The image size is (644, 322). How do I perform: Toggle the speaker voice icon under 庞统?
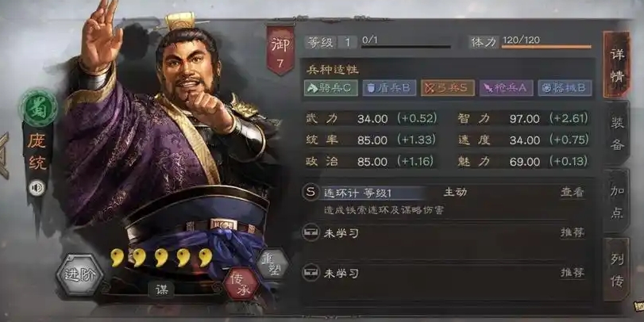point(37,188)
